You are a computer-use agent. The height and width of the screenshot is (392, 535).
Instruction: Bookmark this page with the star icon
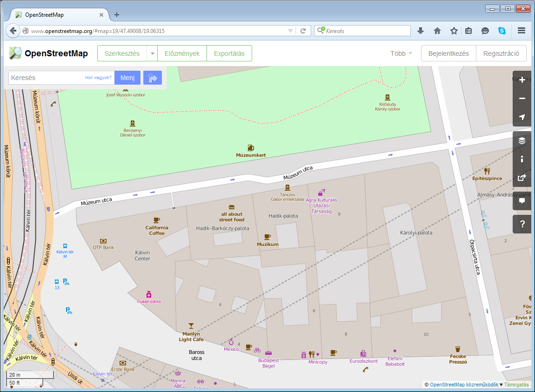click(x=454, y=31)
